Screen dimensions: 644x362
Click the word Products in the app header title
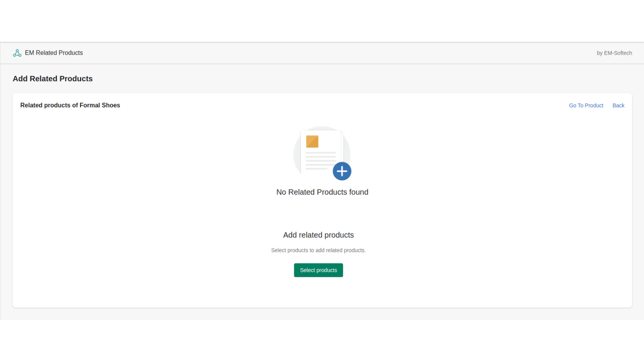point(71,53)
